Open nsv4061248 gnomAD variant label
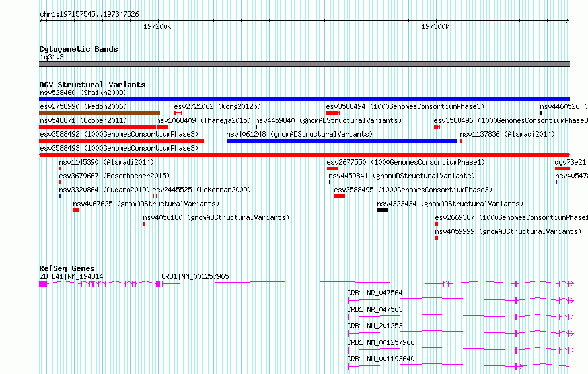Viewport: 588px width, 374px height. [299, 134]
